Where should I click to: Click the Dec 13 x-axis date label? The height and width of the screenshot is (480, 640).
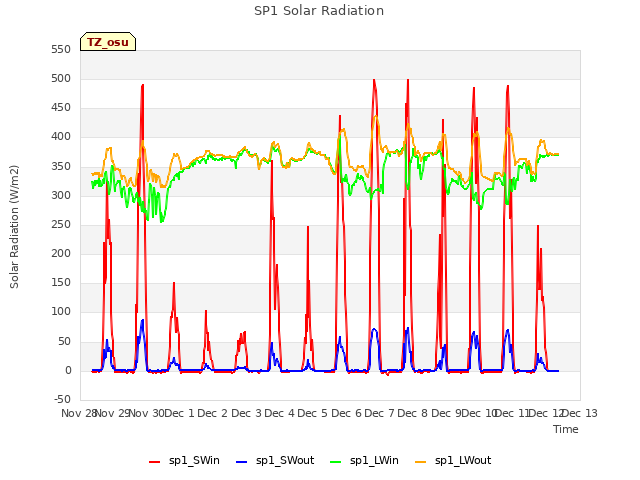[x=580, y=413]
